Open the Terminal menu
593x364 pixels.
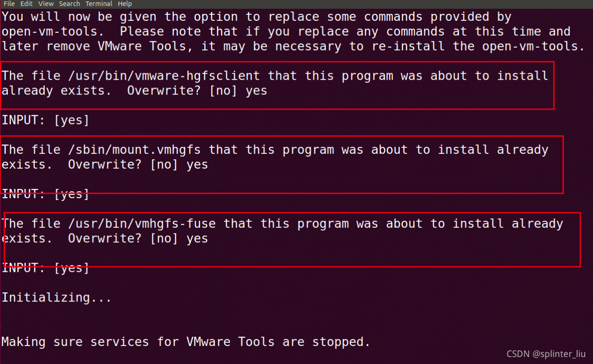pyautogui.click(x=99, y=4)
